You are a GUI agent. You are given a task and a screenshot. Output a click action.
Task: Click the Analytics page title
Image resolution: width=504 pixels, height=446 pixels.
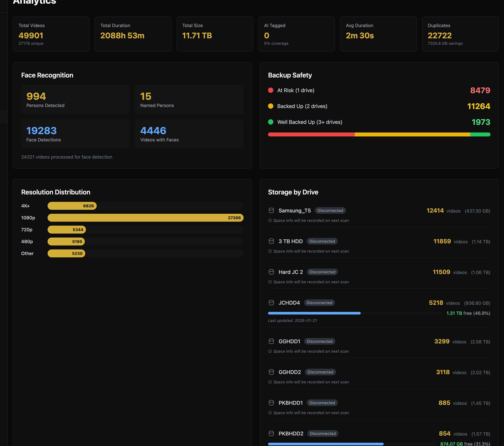(x=34, y=2)
